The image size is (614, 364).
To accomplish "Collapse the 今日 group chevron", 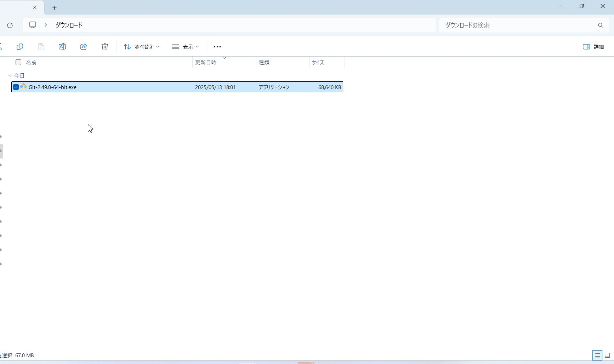I will (x=10, y=75).
